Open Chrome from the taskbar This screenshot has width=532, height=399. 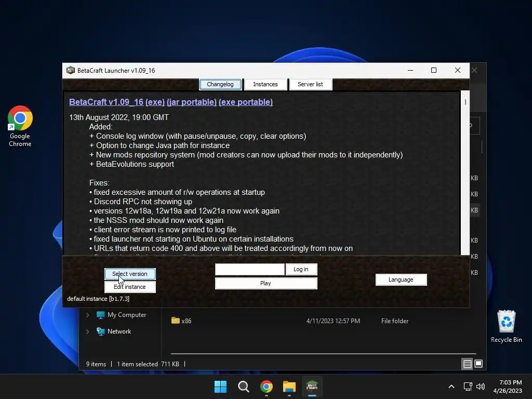[267, 387]
